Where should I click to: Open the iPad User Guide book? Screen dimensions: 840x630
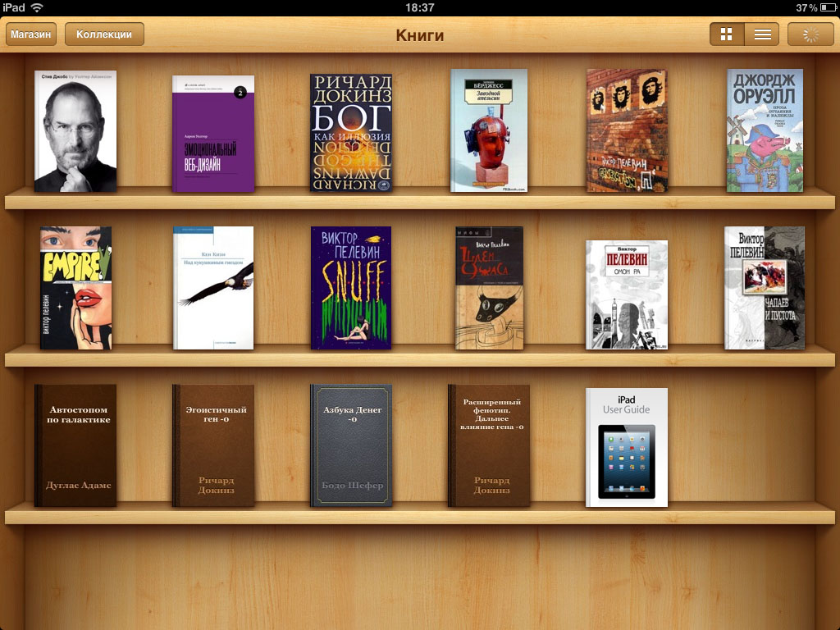627,447
